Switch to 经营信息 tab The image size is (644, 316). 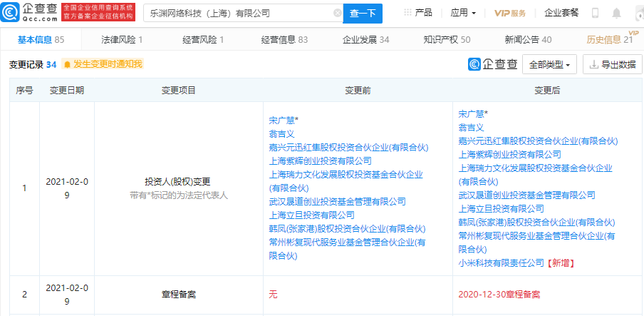click(284, 39)
